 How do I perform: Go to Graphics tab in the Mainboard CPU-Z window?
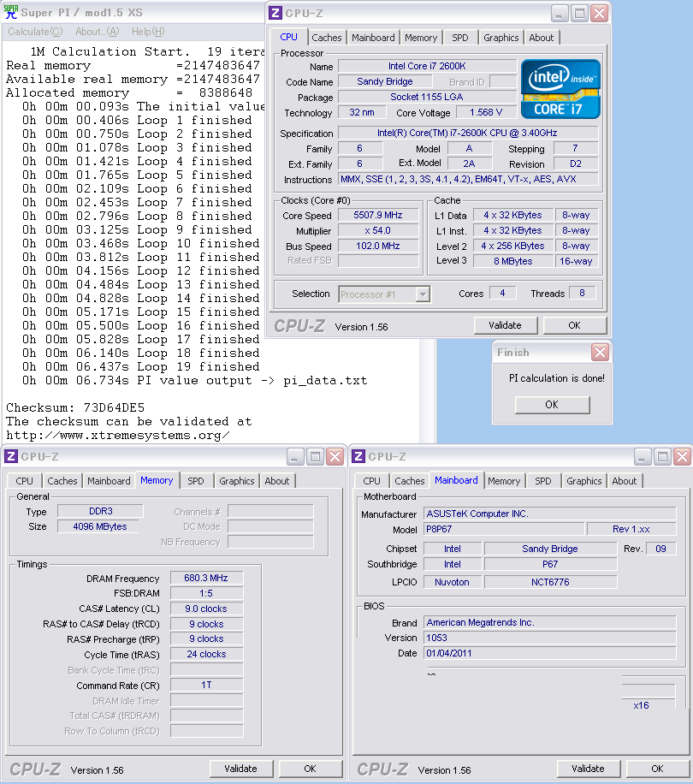click(584, 481)
